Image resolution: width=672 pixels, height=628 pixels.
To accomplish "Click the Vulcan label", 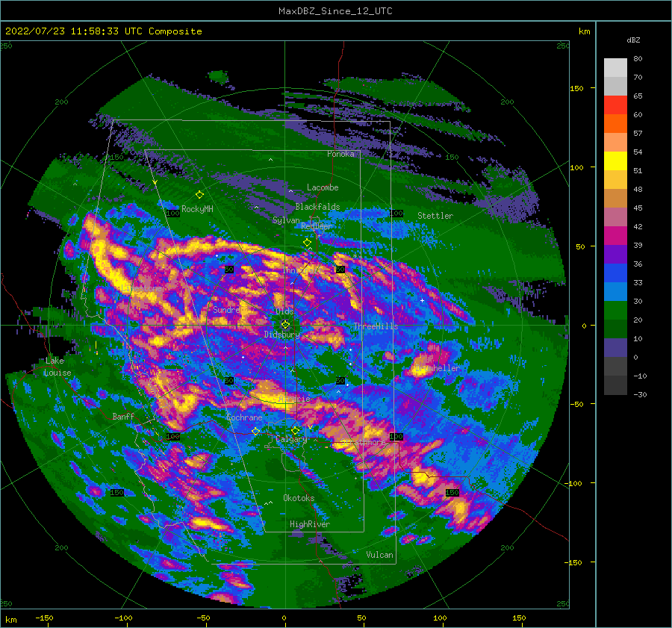I will pos(380,555).
